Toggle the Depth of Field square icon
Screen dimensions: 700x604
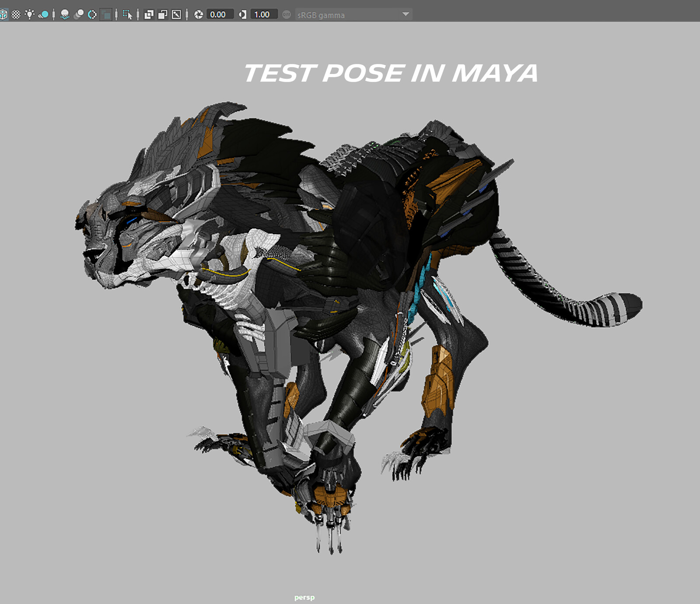[106, 14]
